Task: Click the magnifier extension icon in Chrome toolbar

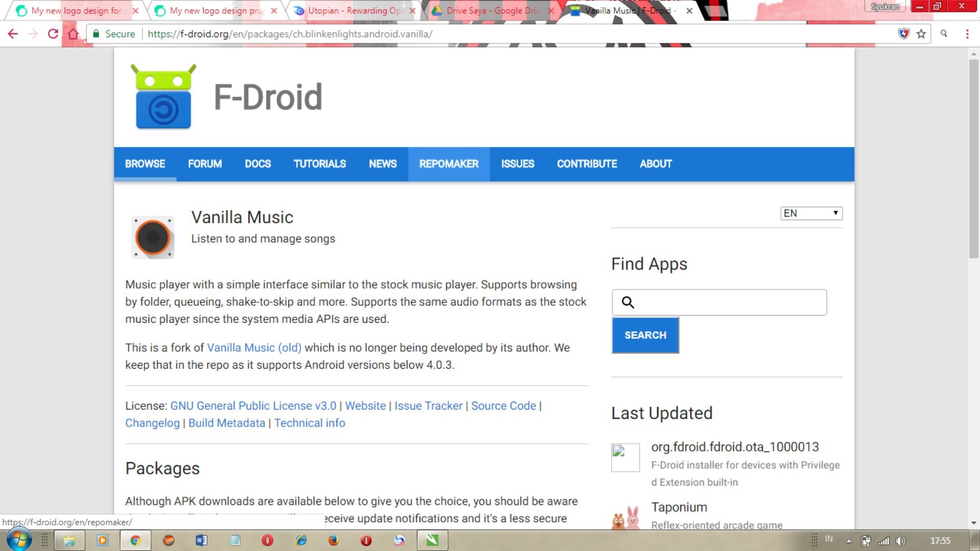Action: click(944, 34)
